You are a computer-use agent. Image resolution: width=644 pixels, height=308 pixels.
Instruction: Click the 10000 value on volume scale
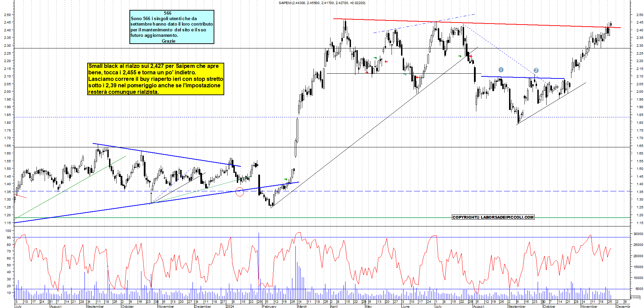(x=638, y=278)
